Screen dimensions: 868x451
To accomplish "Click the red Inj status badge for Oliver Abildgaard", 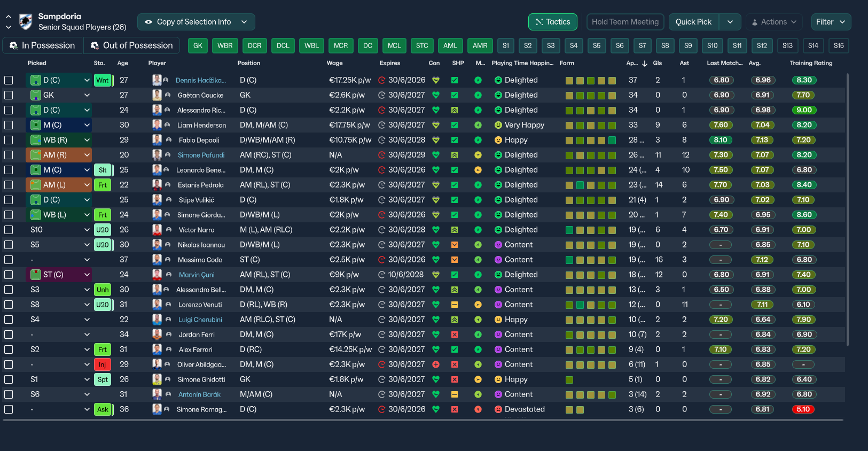I will (x=102, y=364).
